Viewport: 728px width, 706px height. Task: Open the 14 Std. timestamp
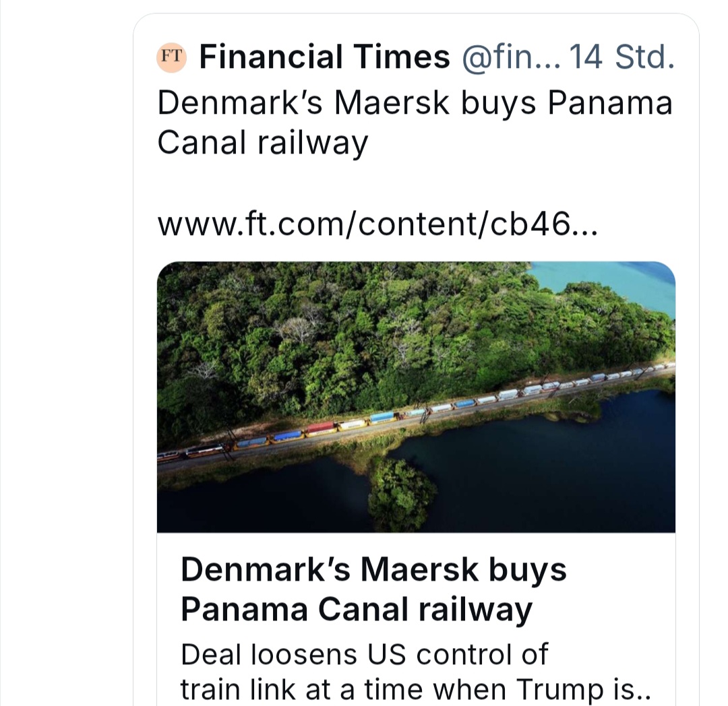point(622,57)
